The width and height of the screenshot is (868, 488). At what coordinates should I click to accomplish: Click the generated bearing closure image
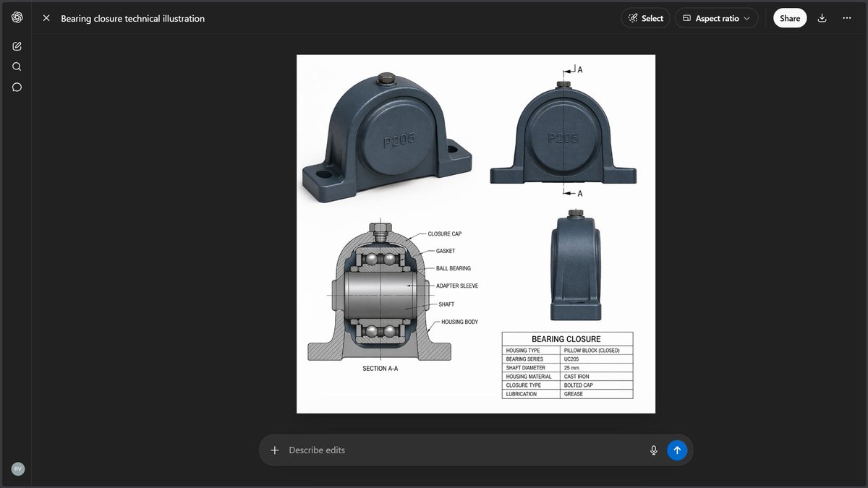coord(476,234)
